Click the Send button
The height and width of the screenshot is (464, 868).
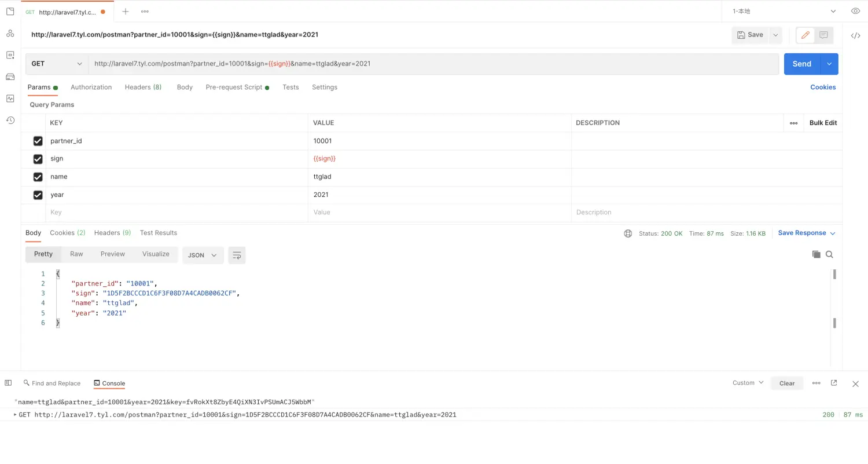click(802, 64)
